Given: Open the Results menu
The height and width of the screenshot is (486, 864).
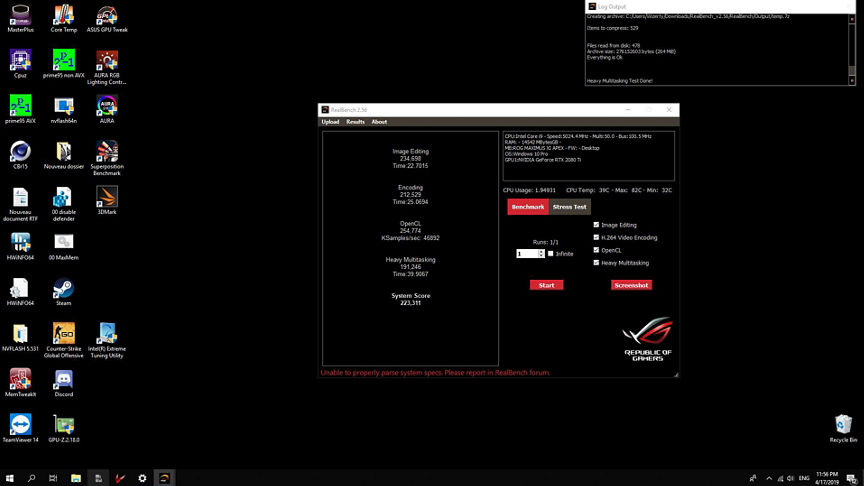Looking at the screenshot, I should (355, 122).
